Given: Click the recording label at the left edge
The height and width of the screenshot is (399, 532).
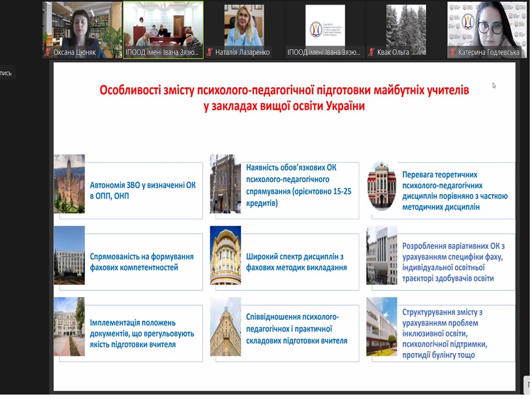Looking at the screenshot, I should point(6,73).
